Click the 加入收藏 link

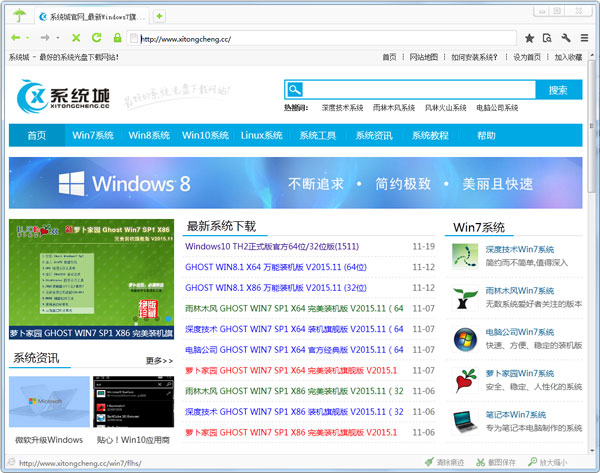click(568, 57)
